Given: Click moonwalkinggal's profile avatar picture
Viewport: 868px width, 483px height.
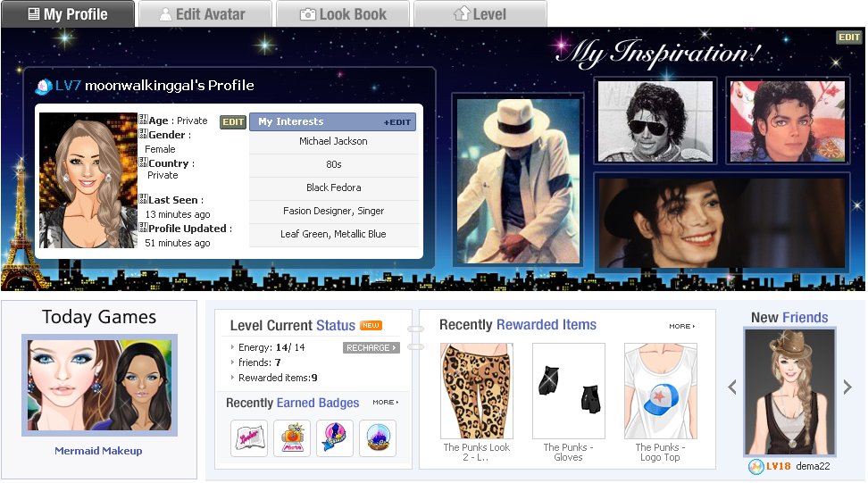Looking at the screenshot, I should (x=88, y=180).
